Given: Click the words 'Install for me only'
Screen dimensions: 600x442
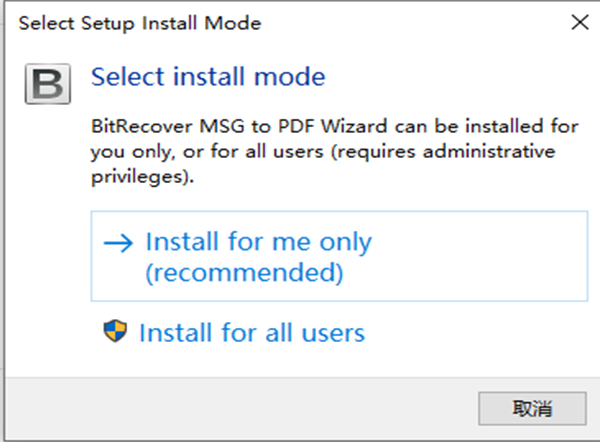Looking at the screenshot, I should [259, 242].
